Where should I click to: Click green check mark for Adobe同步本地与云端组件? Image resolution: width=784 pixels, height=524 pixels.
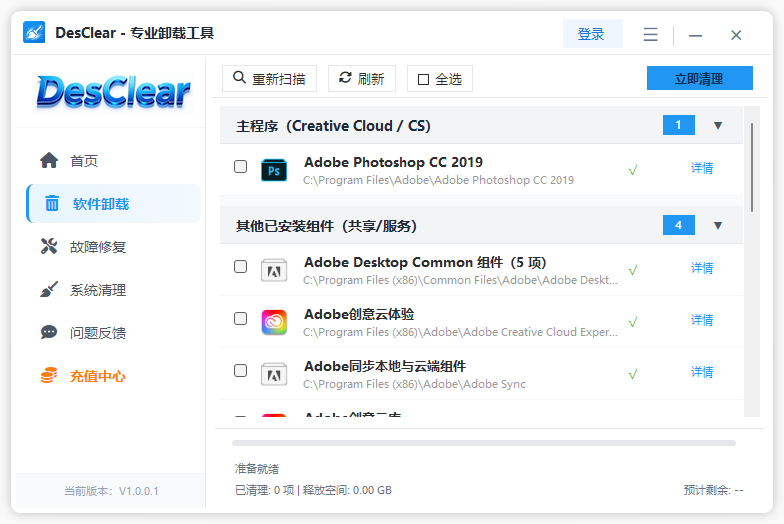coord(633,374)
